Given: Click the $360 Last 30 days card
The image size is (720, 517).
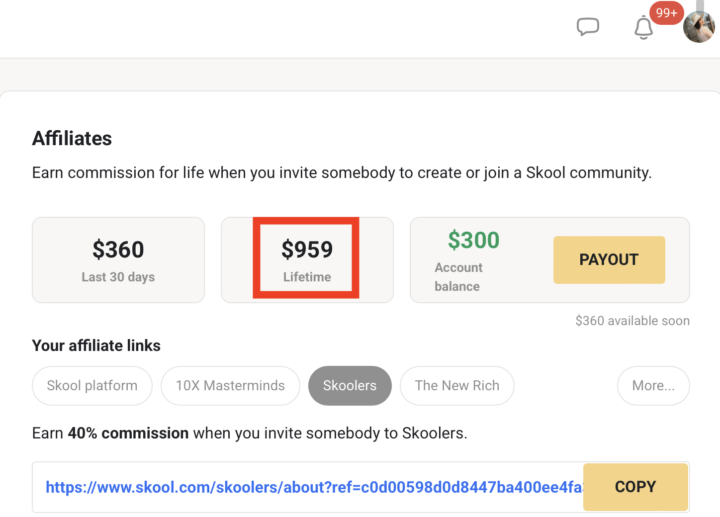Looking at the screenshot, I should pos(118,260).
